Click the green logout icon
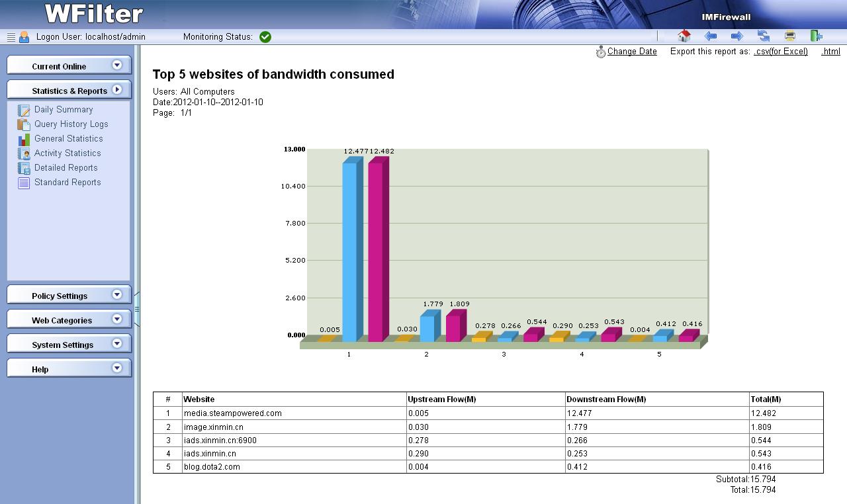 (x=817, y=36)
